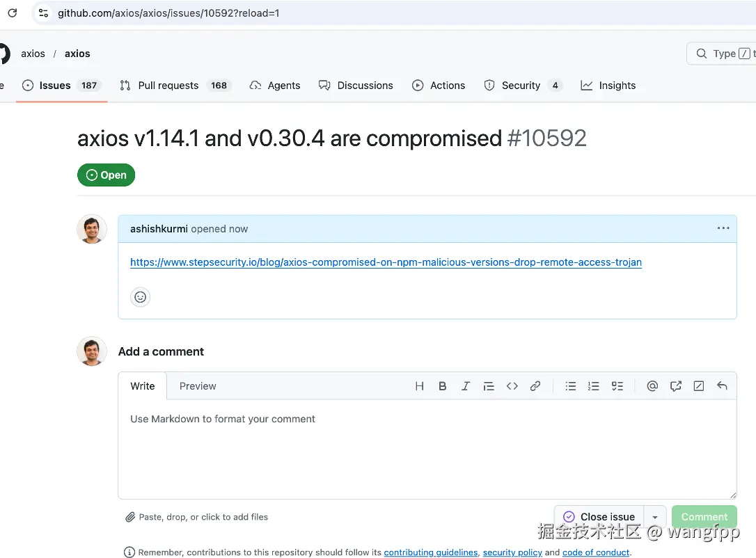Open stepsecurity.io blog link
The height and width of the screenshot is (558, 756).
[x=386, y=262]
